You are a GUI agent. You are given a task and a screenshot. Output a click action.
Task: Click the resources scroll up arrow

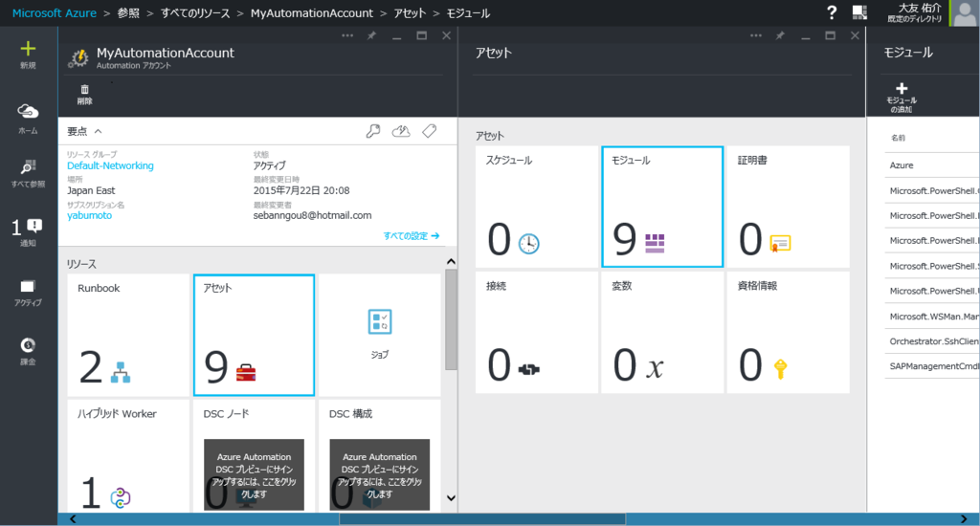tap(451, 261)
